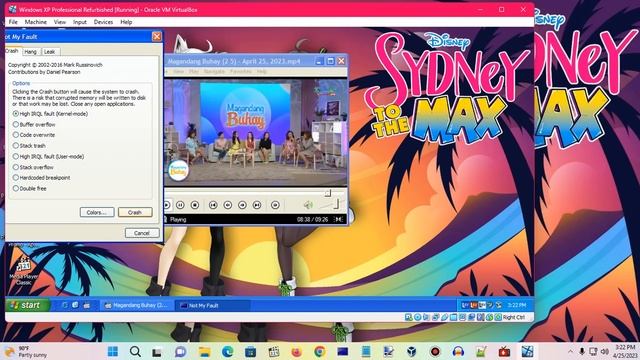Adjust the player volume slider
640x360 pixels.
336,204
